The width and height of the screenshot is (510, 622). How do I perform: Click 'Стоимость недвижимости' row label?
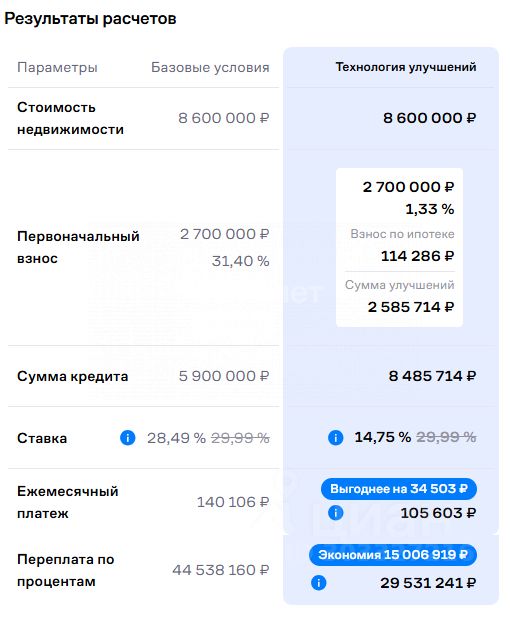coord(70,119)
